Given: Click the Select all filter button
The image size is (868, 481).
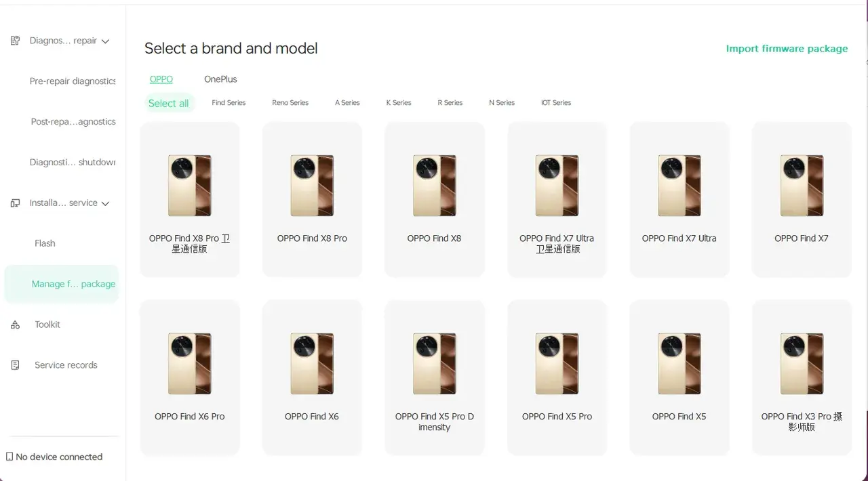Looking at the screenshot, I should click(168, 103).
